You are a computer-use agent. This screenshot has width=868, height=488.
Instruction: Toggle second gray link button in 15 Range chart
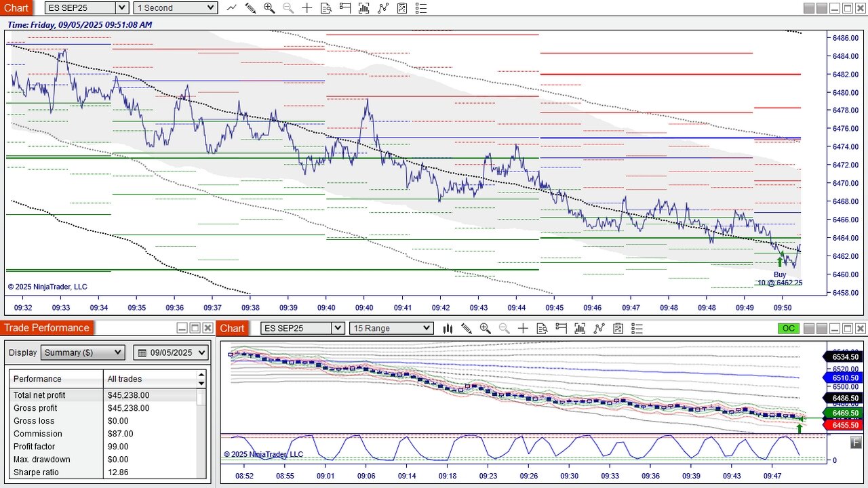822,329
